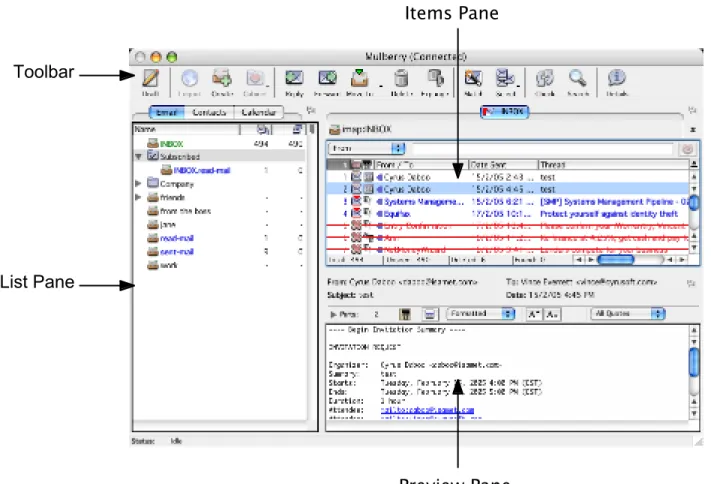
Task: Open the Equifax message row
Action: (x=508, y=214)
